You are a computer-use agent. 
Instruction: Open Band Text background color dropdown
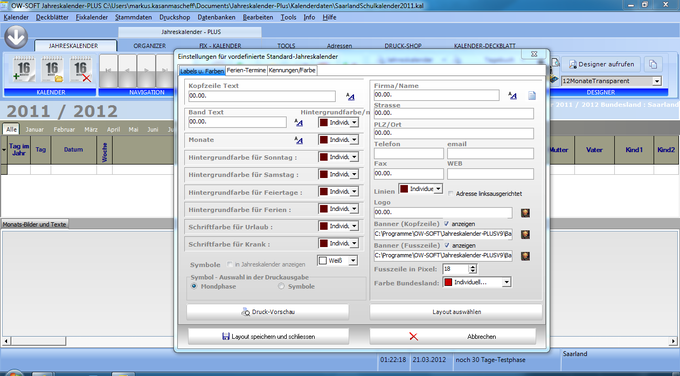click(x=354, y=123)
